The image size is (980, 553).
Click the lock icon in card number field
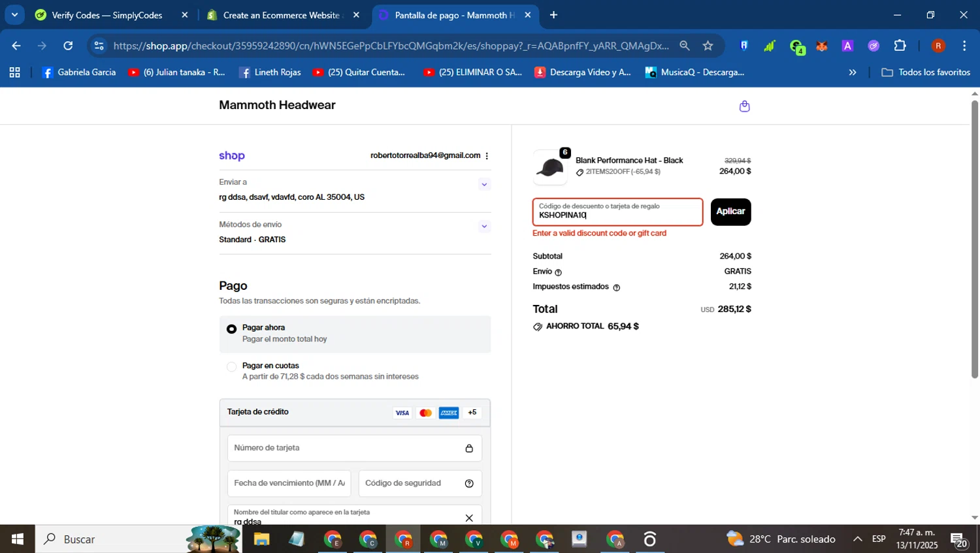coord(469,449)
